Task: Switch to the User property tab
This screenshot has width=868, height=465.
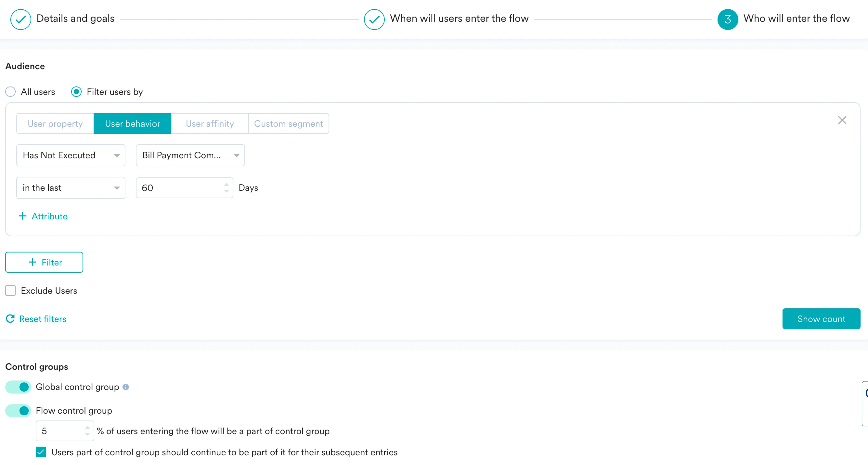Action: click(55, 124)
